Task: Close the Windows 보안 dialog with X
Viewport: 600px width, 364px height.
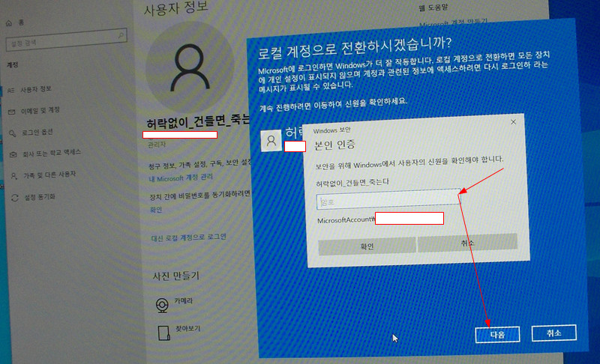Action: (x=513, y=122)
